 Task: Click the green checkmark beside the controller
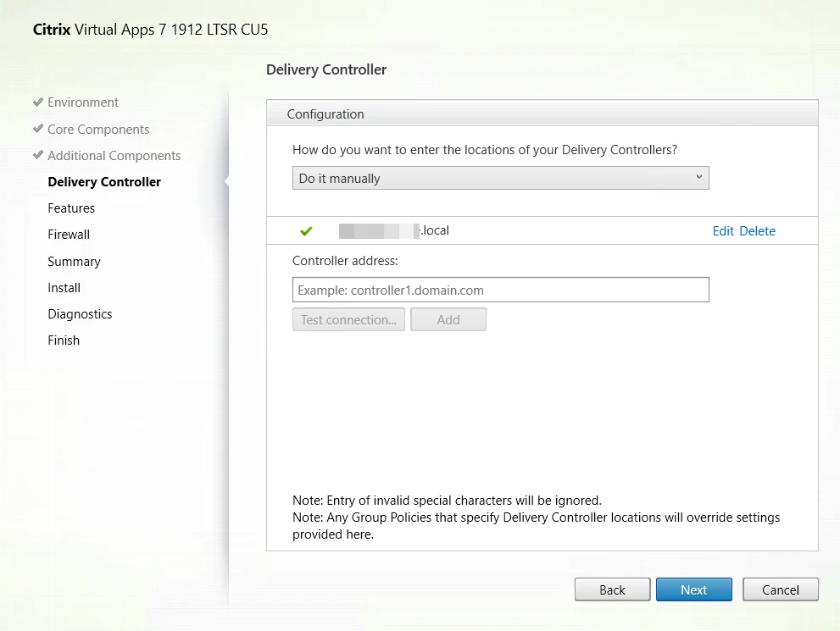coord(307,230)
